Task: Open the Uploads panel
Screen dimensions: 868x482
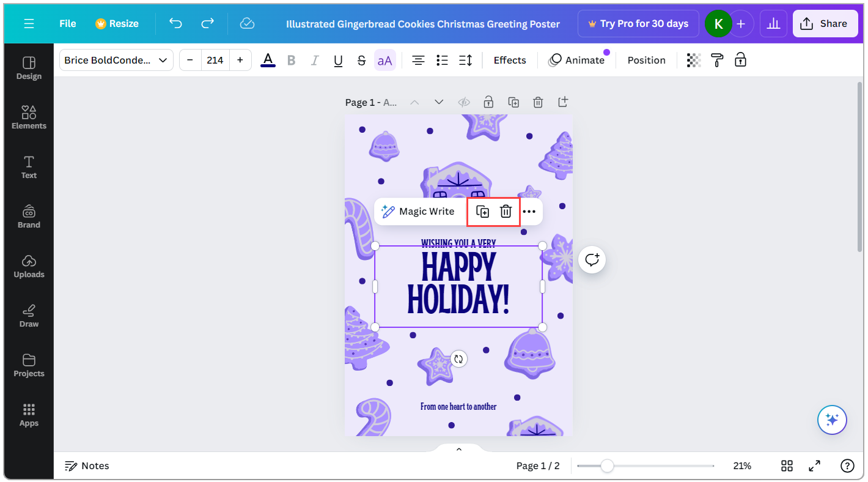Action: [x=29, y=265]
